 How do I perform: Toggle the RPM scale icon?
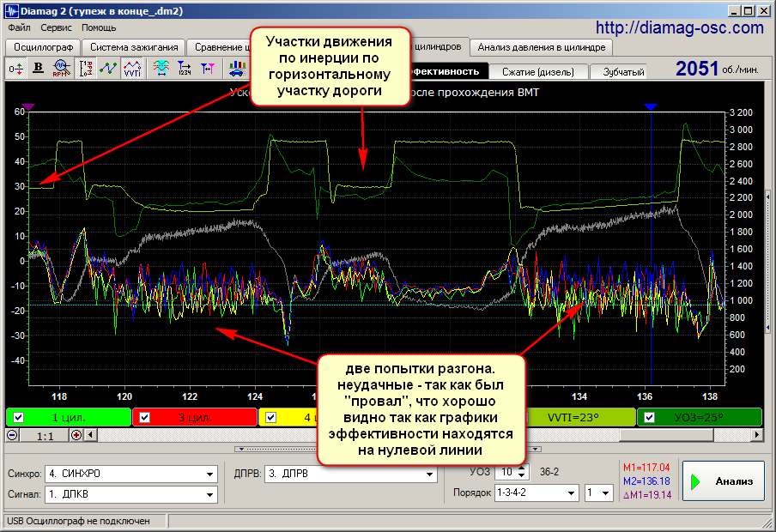86,69
